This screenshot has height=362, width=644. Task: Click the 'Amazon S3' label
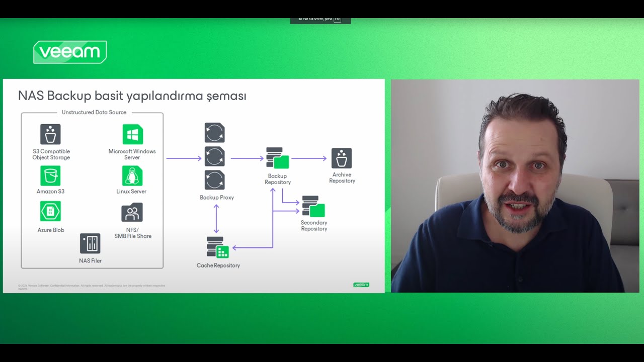50,192
